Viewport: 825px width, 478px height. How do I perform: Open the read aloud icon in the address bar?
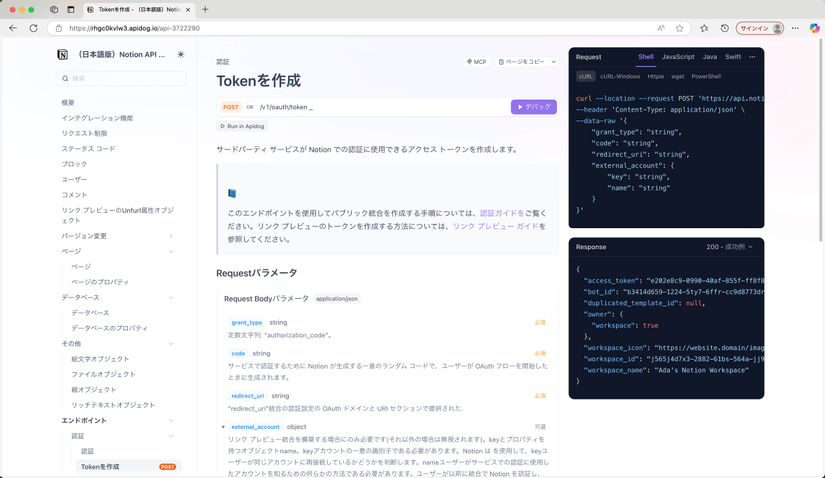(x=661, y=28)
